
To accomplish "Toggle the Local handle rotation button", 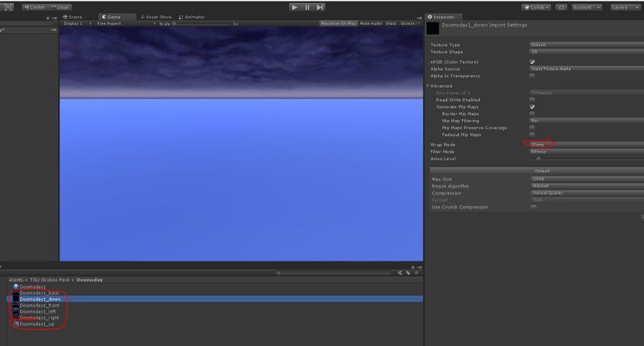I will [x=60, y=7].
